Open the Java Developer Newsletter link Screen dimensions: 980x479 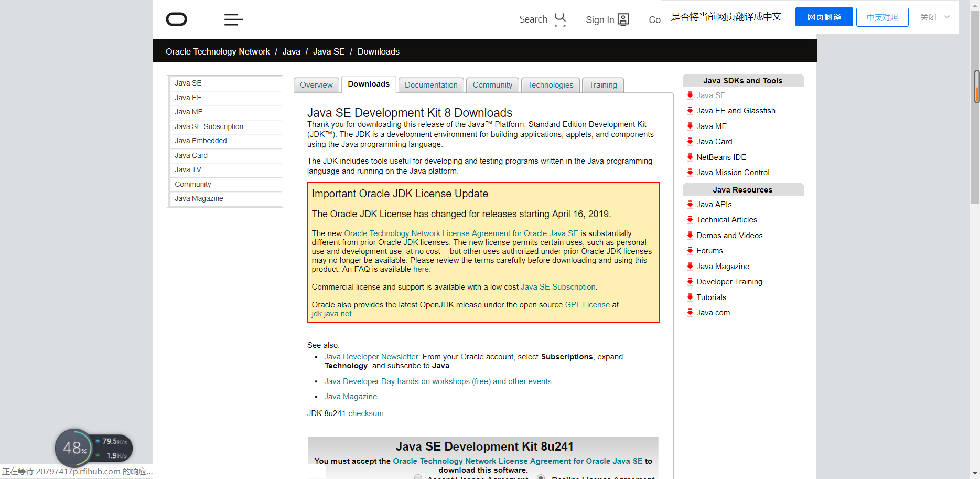point(371,357)
